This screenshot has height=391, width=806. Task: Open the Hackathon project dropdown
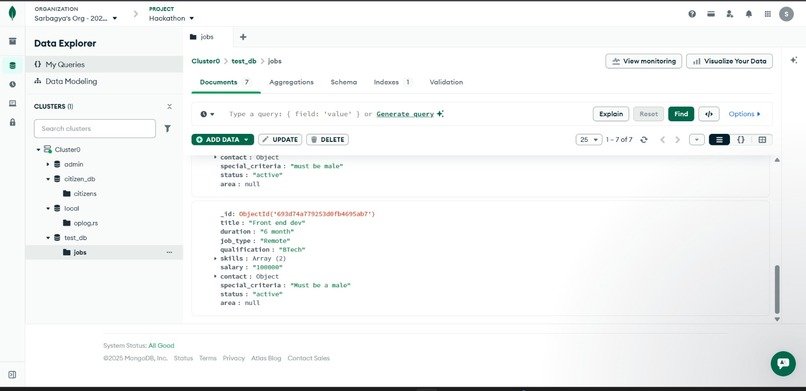[x=172, y=18]
